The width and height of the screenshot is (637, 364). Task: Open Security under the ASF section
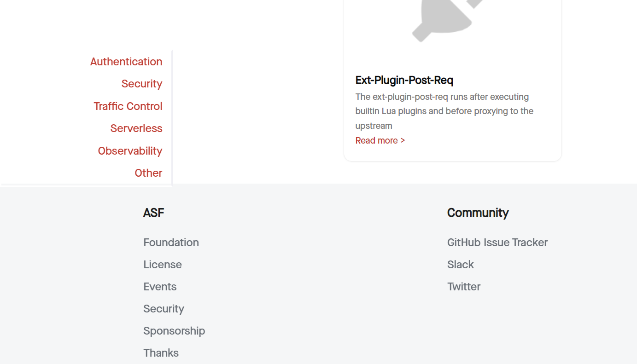[x=164, y=309]
